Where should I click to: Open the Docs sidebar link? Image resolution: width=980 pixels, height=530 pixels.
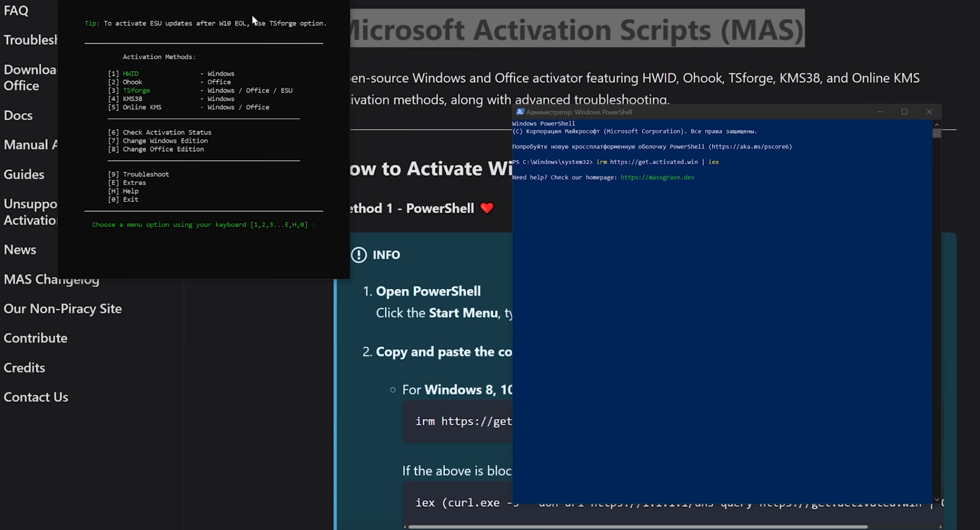(18, 116)
